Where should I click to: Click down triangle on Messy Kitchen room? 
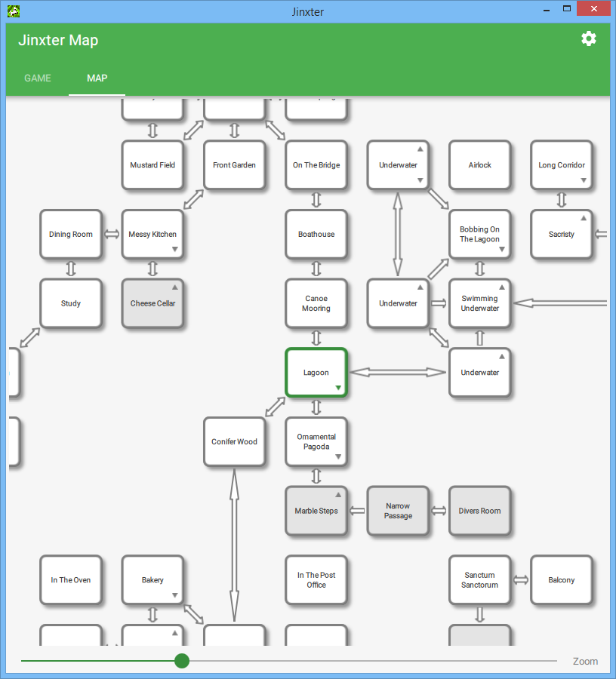(x=175, y=250)
